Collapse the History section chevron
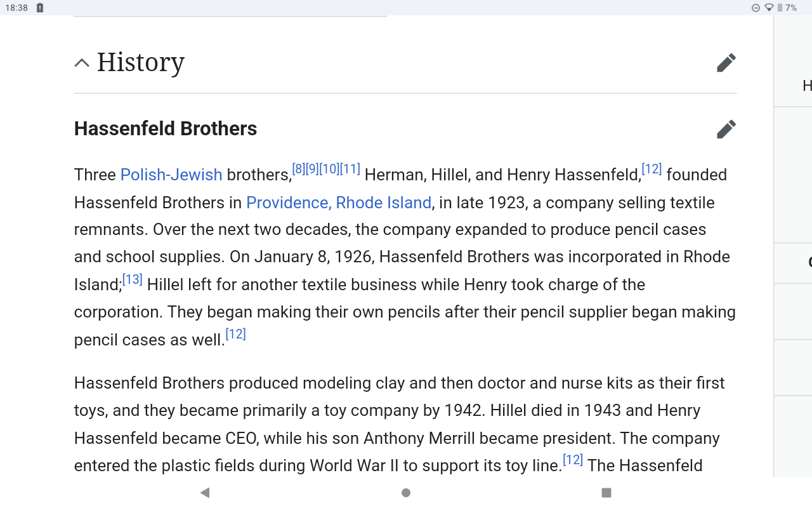The image size is (812, 508). pyautogui.click(x=82, y=62)
